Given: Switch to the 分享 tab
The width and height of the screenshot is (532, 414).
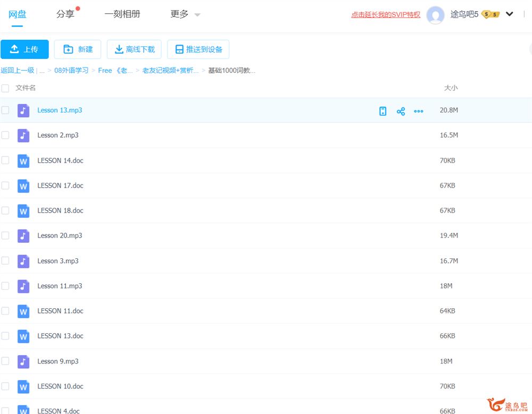Looking at the screenshot, I should click(x=65, y=14).
